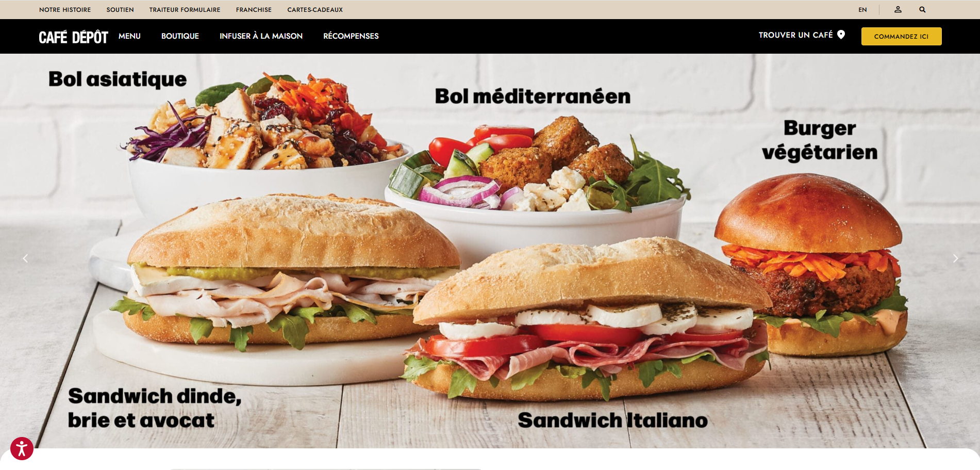Open the user account icon
The width and height of the screenshot is (980, 470).
pos(898,9)
